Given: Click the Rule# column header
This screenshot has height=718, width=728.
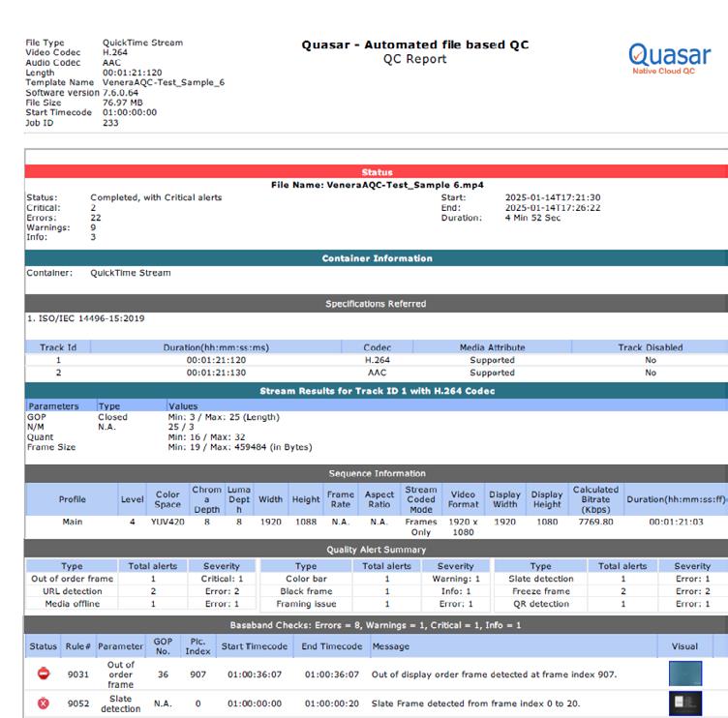Looking at the screenshot, I should 79,646.
